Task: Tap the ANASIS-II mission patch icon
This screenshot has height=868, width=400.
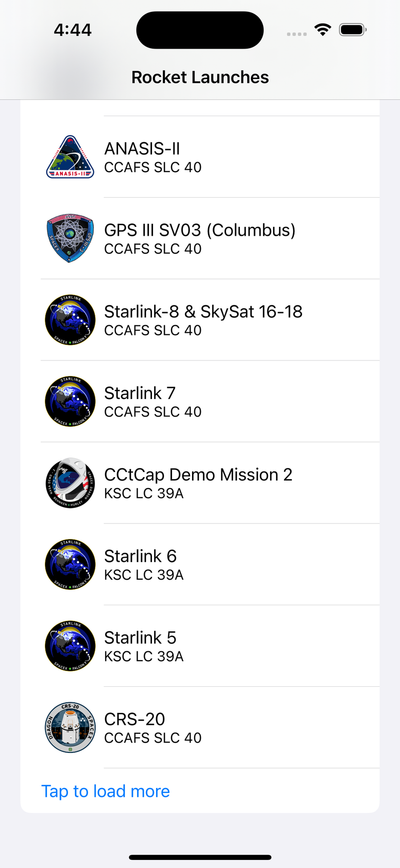Action: 70,157
